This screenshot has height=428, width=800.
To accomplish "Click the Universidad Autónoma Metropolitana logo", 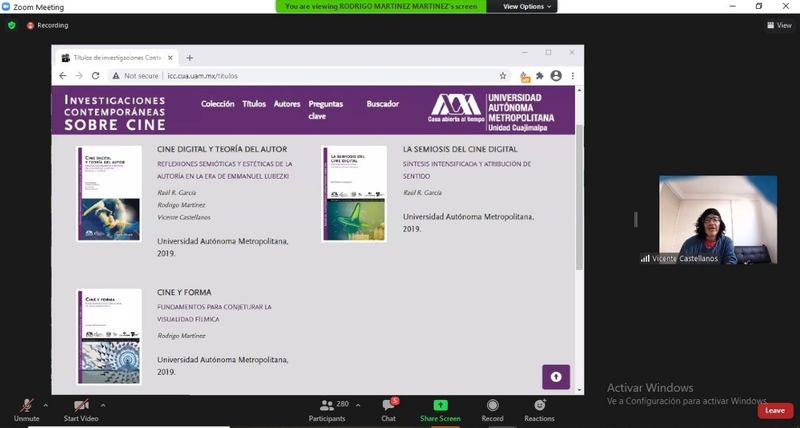I will pyautogui.click(x=491, y=112).
